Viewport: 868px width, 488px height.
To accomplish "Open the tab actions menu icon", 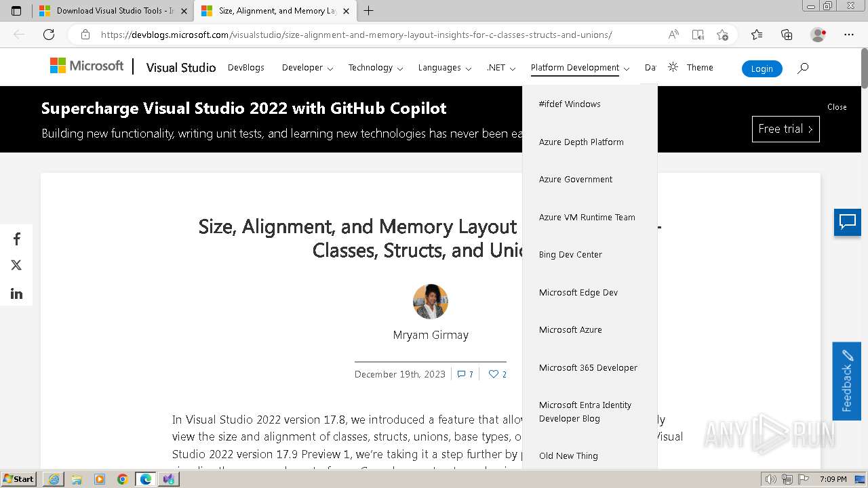I will [16, 11].
